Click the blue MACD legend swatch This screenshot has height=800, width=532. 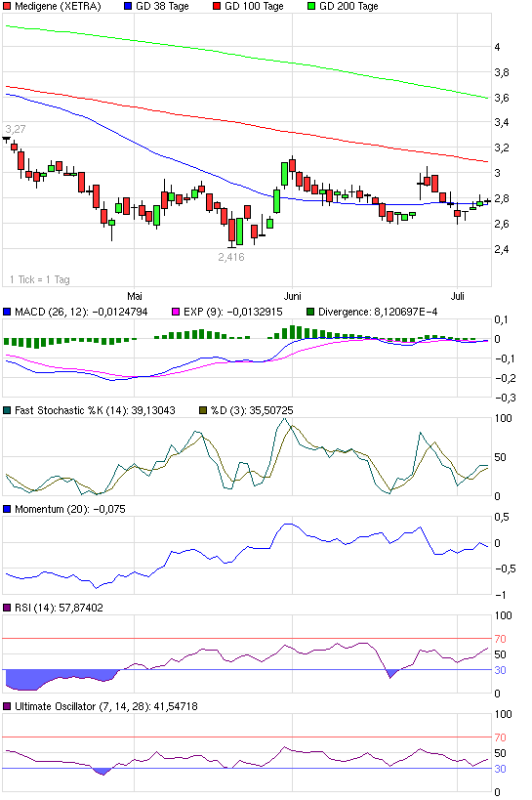(7, 312)
